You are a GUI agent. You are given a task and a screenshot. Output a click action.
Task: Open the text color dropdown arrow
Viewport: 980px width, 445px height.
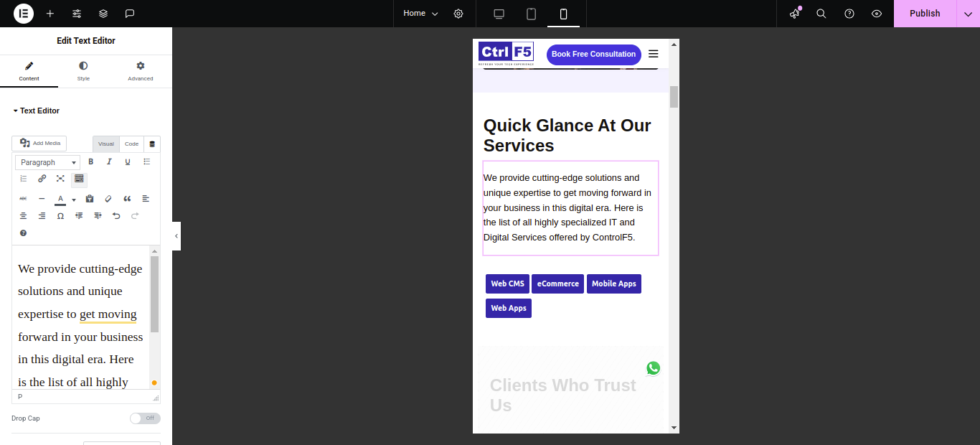point(73,200)
